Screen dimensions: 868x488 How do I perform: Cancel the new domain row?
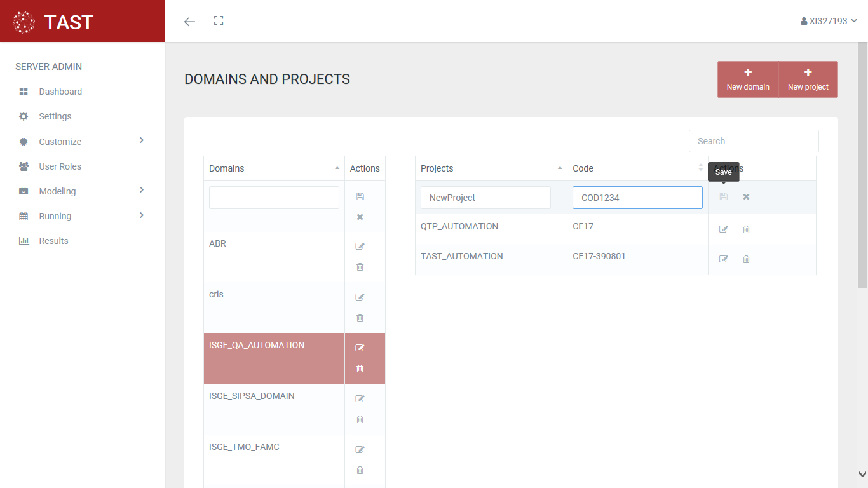click(360, 217)
